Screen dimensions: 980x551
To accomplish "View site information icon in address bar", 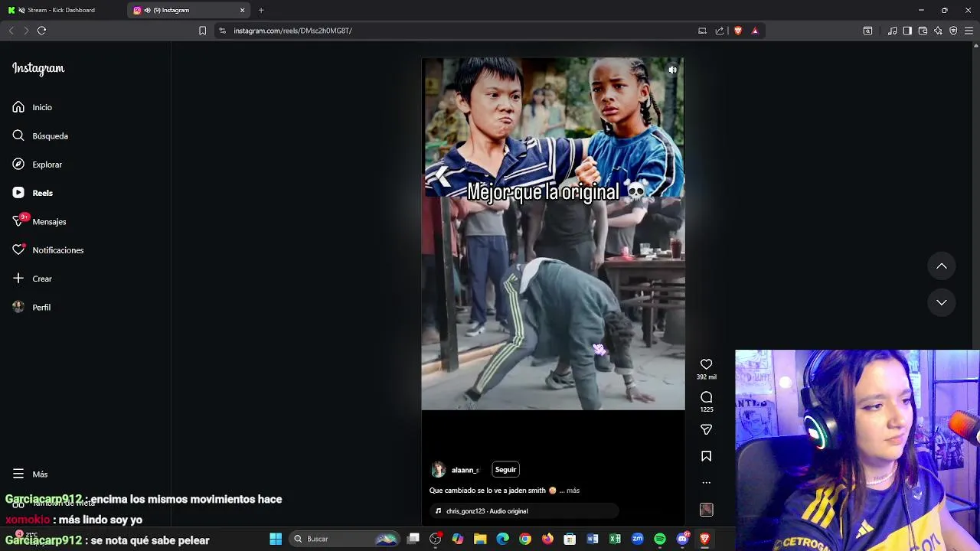I will click(x=222, y=31).
